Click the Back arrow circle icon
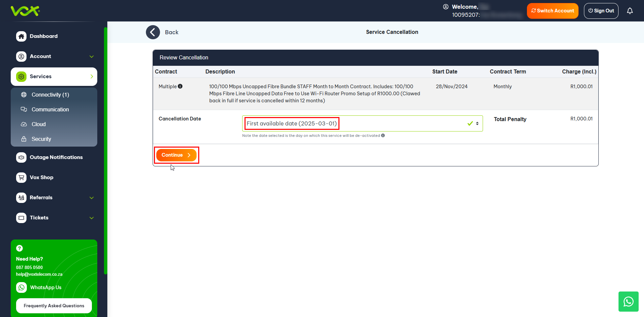The image size is (644, 317). (x=153, y=32)
